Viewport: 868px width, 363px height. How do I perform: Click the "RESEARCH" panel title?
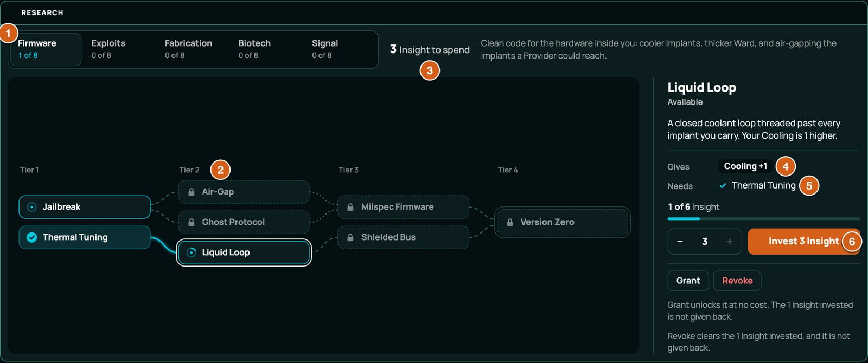42,12
